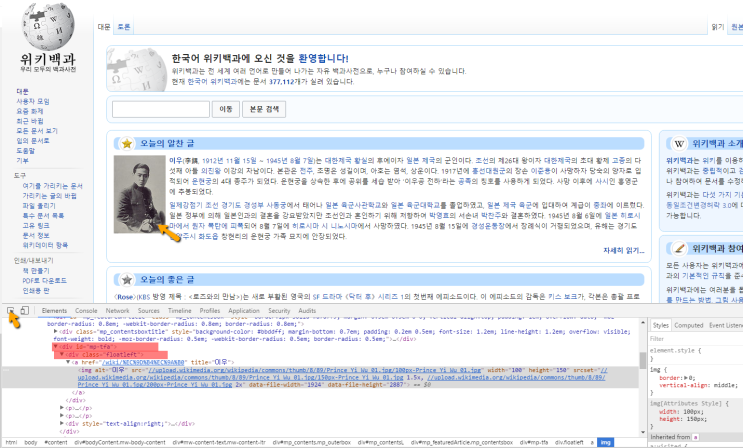Click the DevTools Elements panel vertical scrollbar
Screen dimensions: 743x448
[643, 377]
